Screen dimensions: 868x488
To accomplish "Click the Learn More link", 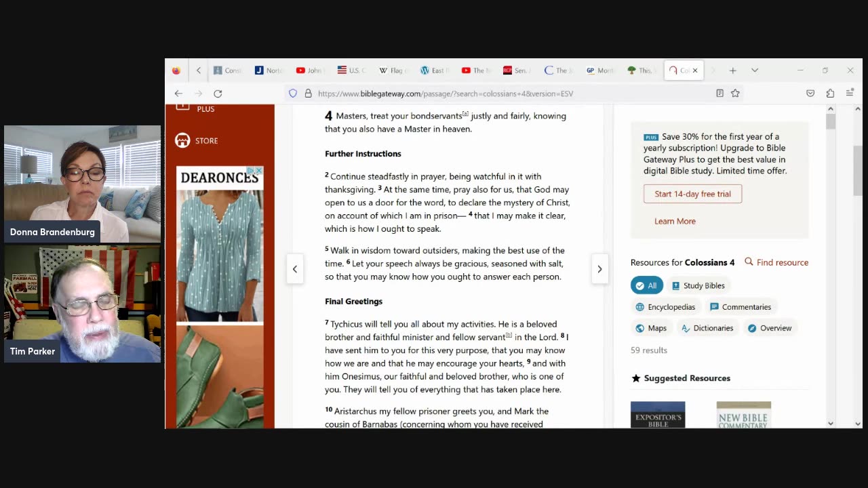I will pyautogui.click(x=675, y=221).
